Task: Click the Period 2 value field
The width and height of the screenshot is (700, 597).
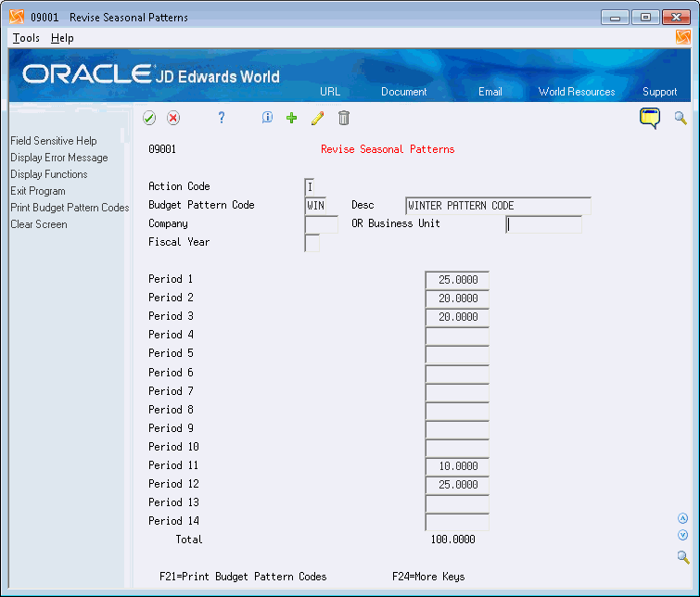Action: point(457,298)
